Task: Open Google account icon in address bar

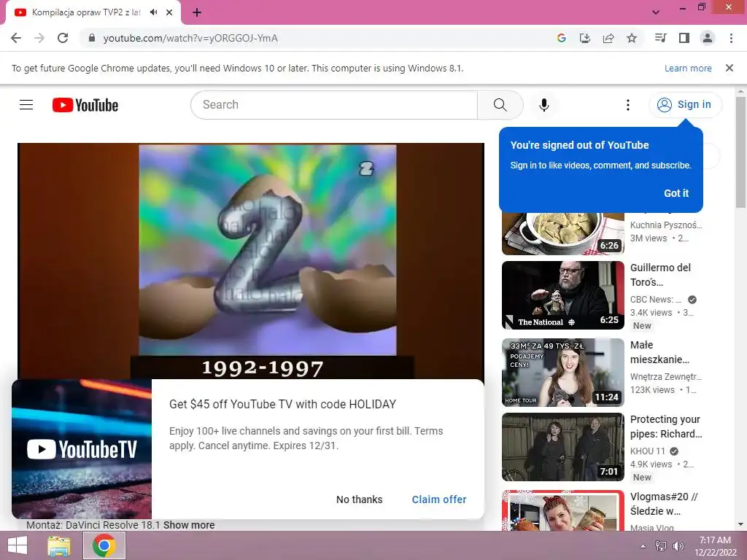Action: coord(561,38)
